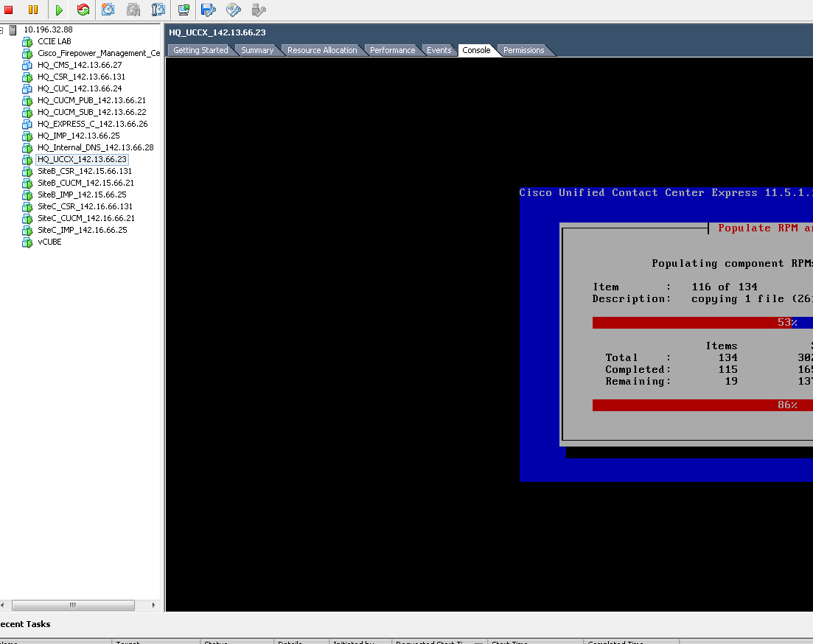
Task: Select SiteC_CUCM_142.16.66.21 virtual machine
Action: [86, 218]
